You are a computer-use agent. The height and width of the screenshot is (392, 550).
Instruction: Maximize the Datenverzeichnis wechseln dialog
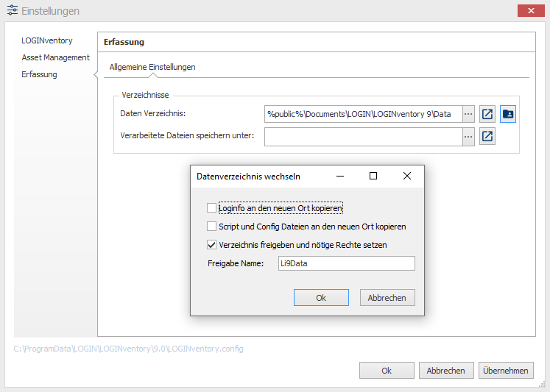(x=373, y=176)
